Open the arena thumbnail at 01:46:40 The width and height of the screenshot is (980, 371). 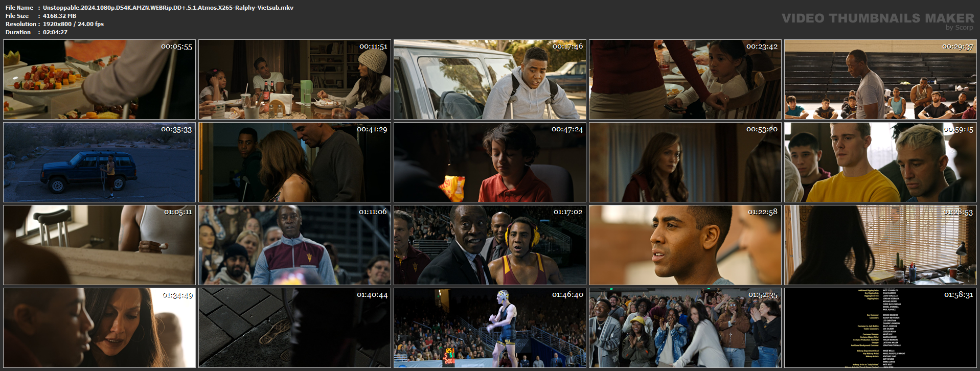click(490, 328)
